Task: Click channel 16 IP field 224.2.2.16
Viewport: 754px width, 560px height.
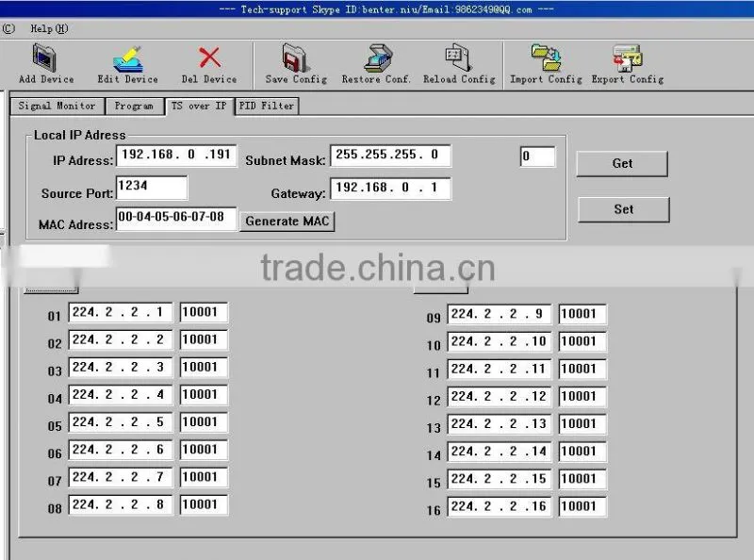Action: (x=500, y=506)
